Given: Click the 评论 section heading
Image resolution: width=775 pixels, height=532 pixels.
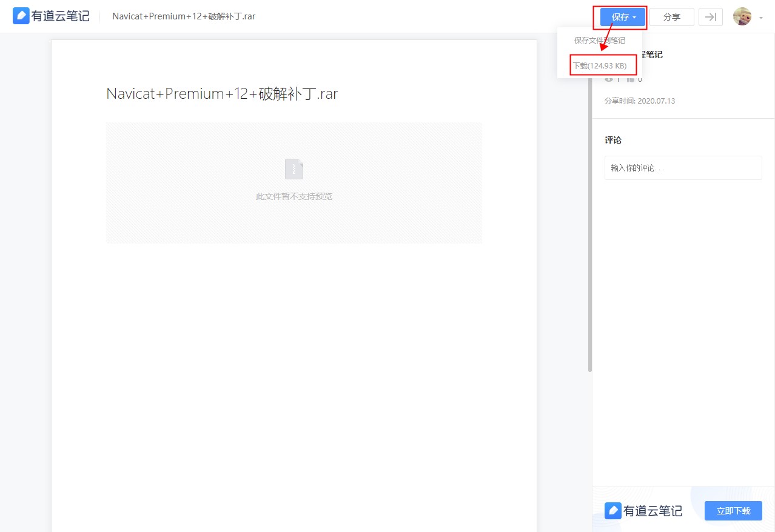Looking at the screenshot, I should point(613,140).
